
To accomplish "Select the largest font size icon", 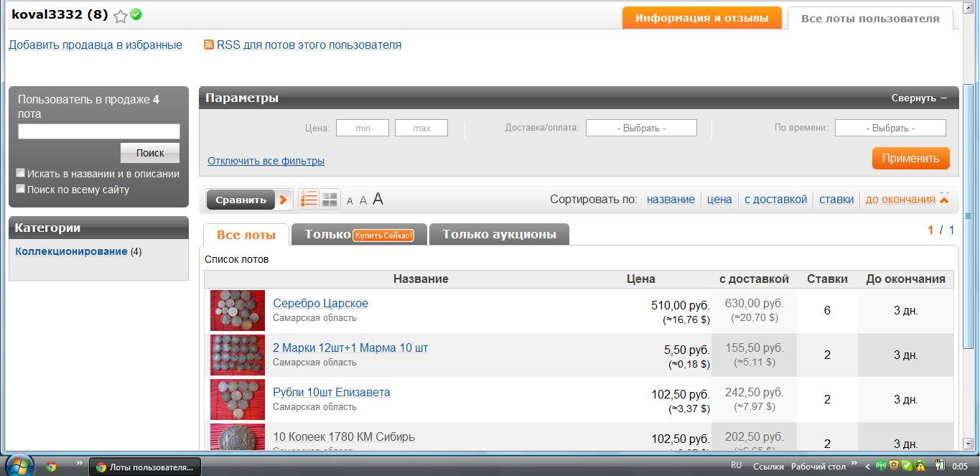I will coord(378,200).
